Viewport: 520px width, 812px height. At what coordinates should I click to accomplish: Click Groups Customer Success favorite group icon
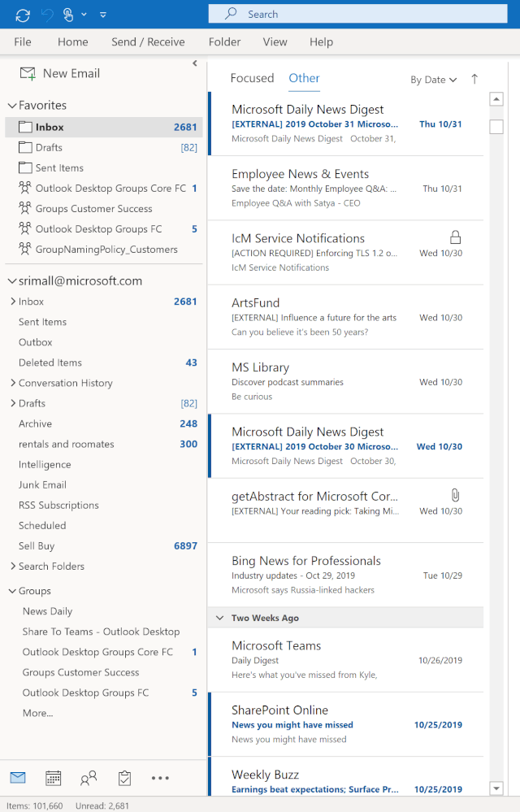pyautogui.click(x=25, y=208)
